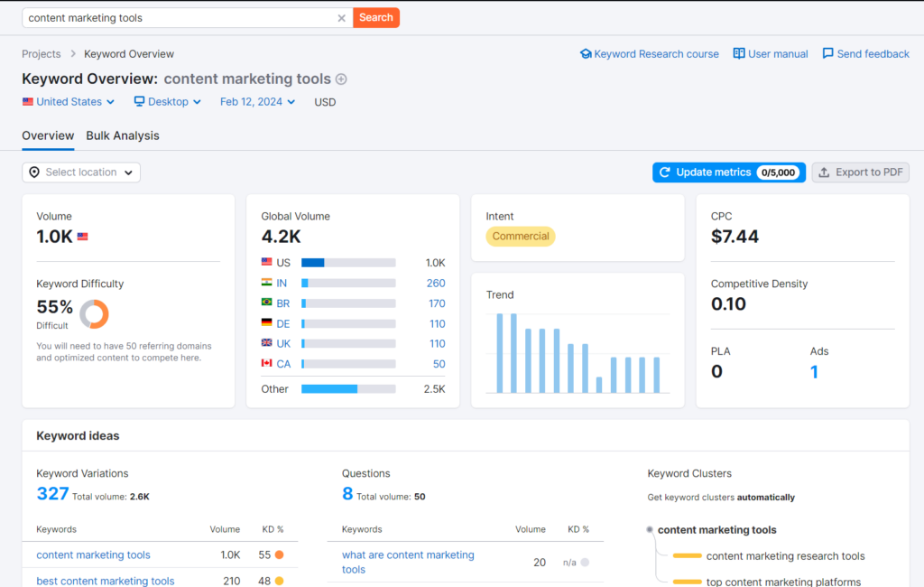Click the plus icon beside keyword title
Viewport: 924px width, 587px height.
(341, 79)
